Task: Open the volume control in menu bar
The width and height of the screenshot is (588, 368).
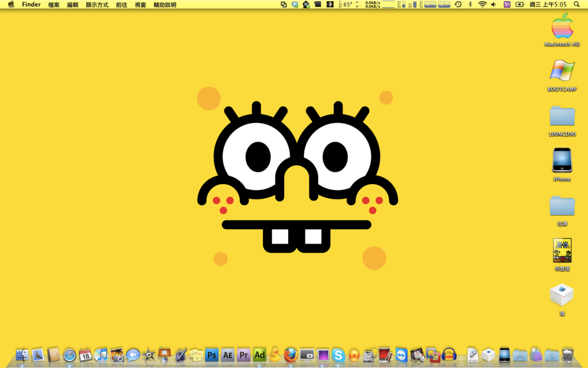Action: pos(493,5)
